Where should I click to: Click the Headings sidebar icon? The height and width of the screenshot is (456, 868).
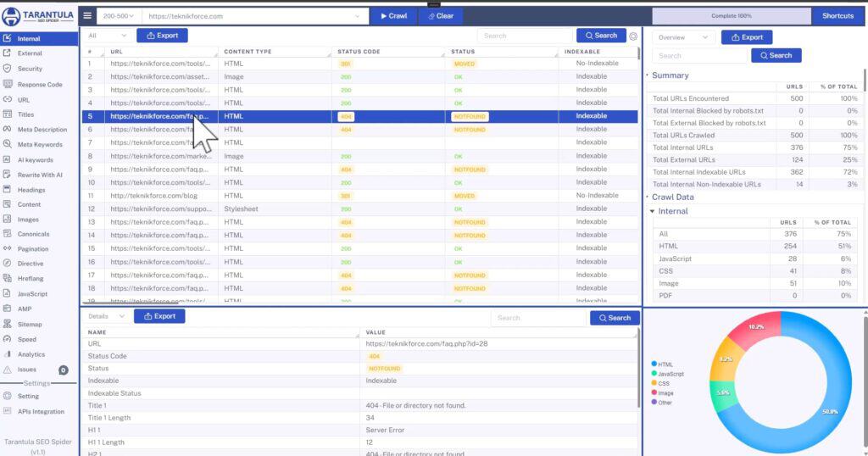pyautogui.click(x=7, y=189)
